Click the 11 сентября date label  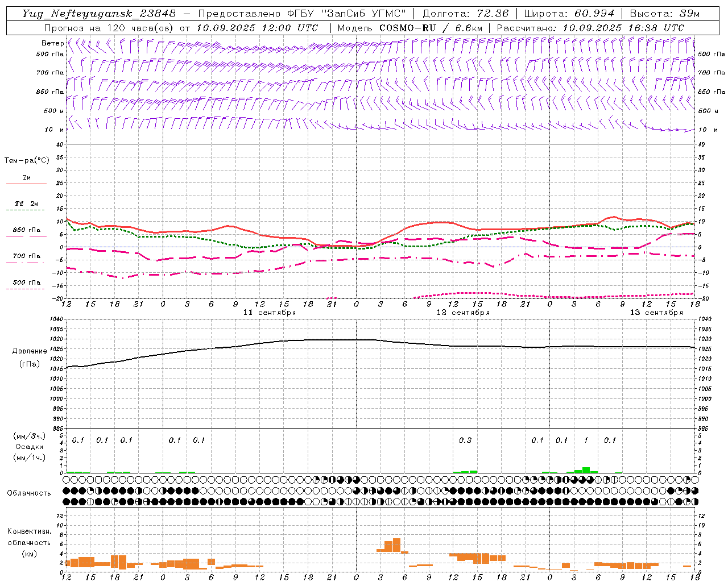[x=270, y=313]
